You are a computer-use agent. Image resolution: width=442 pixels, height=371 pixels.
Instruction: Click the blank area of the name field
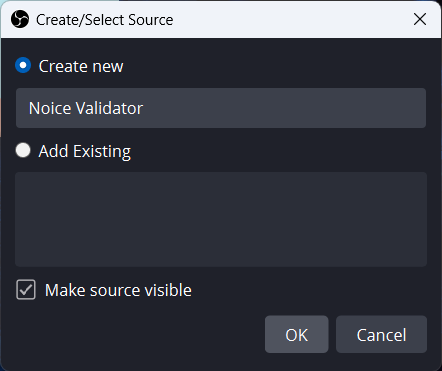click(283, 108)
